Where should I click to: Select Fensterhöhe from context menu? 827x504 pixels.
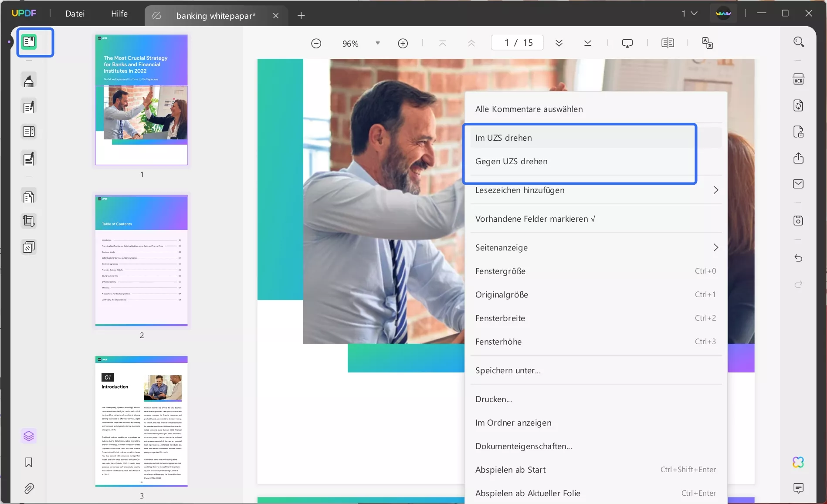tap(596, 342)
